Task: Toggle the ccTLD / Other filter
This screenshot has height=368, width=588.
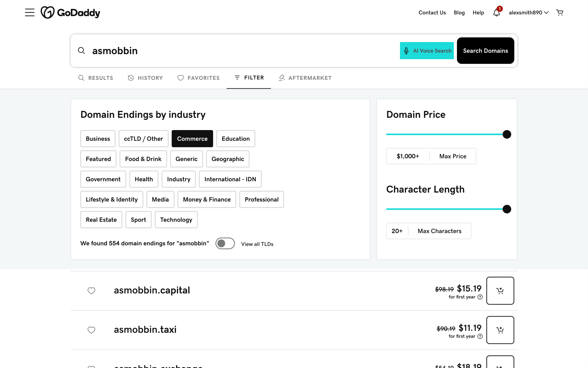Action: point(143,139)
